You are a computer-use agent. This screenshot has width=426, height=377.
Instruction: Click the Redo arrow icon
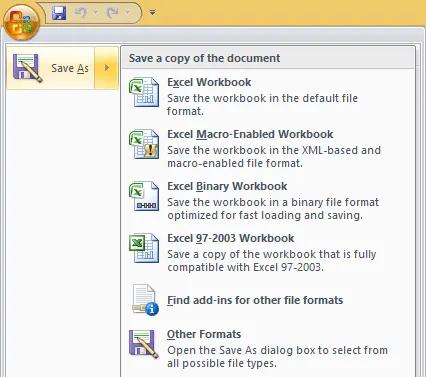[x=112, y=13]
